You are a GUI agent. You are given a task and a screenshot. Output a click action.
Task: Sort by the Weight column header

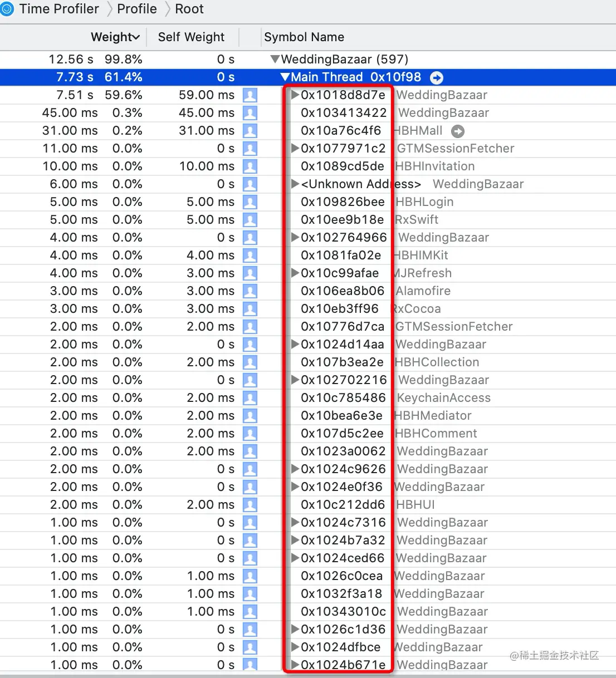[x=115, y=37]
